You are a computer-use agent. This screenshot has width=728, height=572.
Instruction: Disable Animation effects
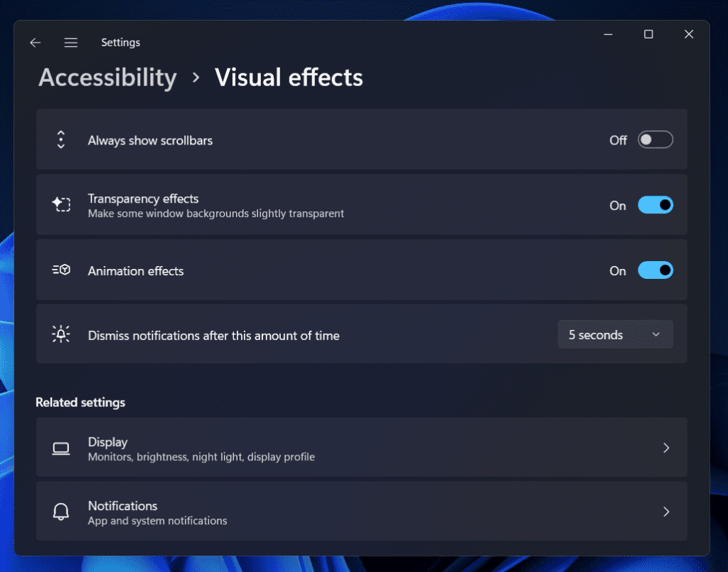coord(655,270)
